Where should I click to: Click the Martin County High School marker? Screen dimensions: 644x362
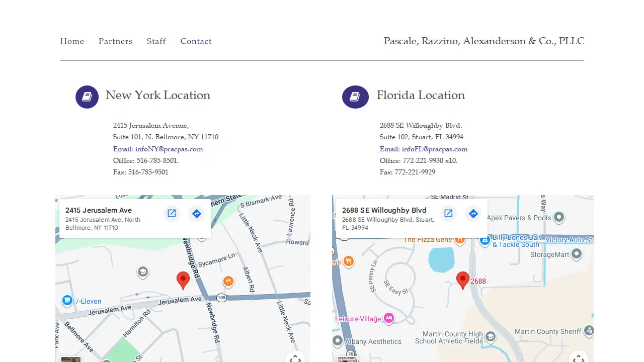(490, 336)
